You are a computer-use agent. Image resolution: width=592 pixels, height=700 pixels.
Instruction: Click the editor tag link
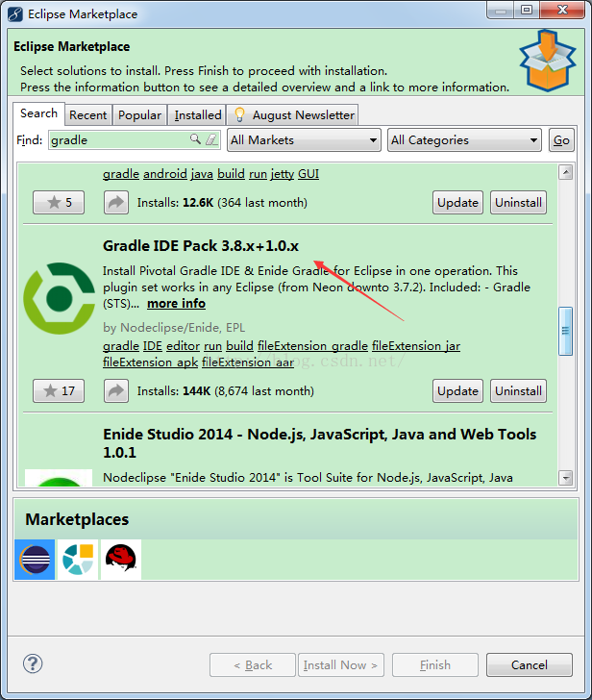[183, 346]
